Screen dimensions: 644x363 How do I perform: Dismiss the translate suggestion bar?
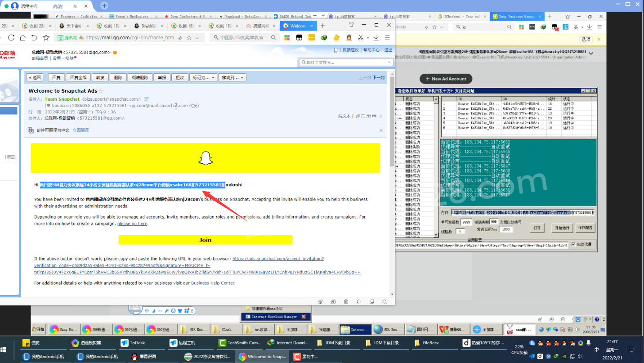pos(381,130)
